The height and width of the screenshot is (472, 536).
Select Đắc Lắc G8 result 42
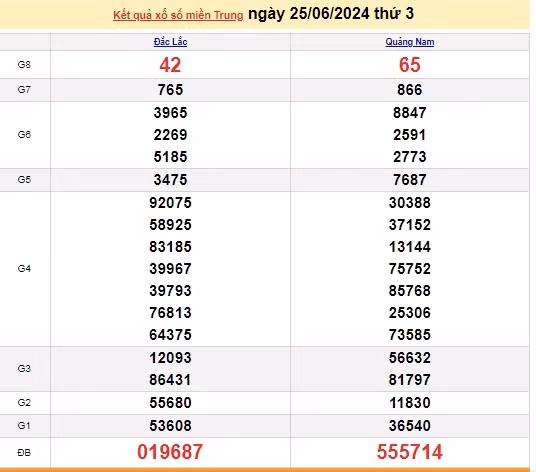coord(170,65)
